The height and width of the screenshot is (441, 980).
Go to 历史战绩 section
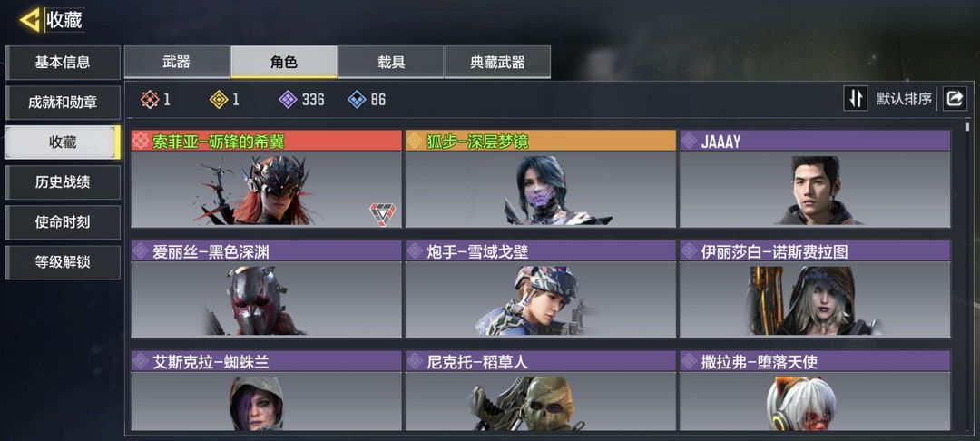63,182
